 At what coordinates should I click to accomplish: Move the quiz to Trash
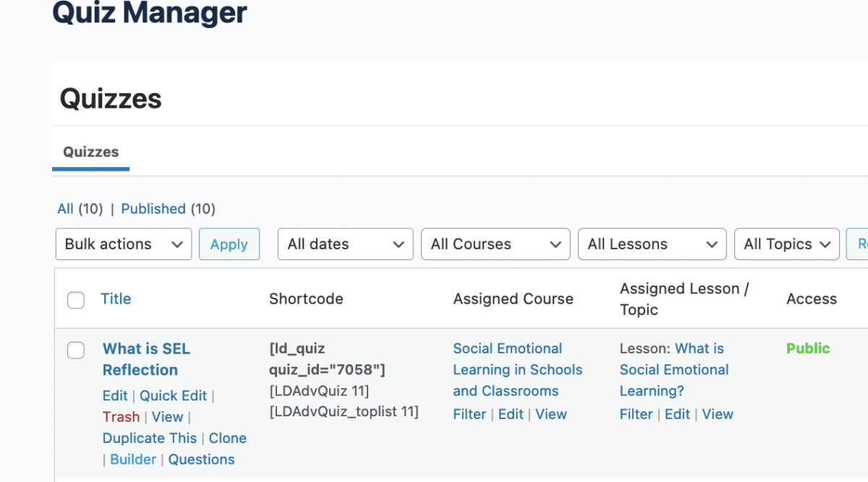[x=121, y=417]
